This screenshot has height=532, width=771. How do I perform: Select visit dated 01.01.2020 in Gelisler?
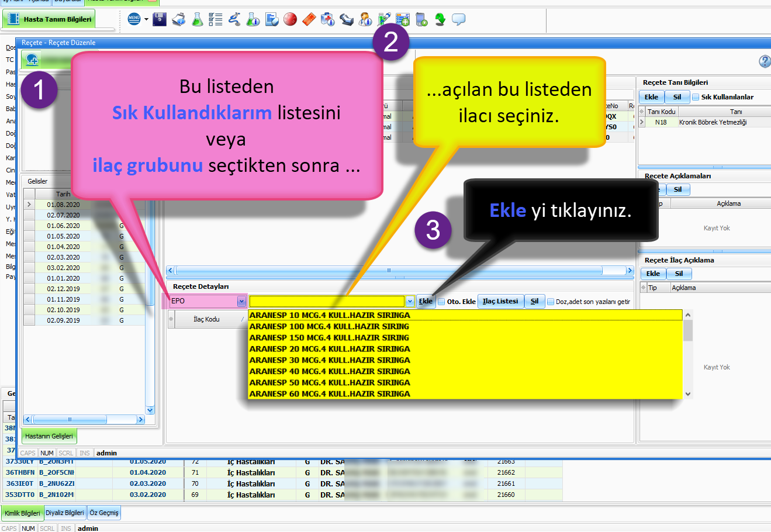click(x=84, y=278)
